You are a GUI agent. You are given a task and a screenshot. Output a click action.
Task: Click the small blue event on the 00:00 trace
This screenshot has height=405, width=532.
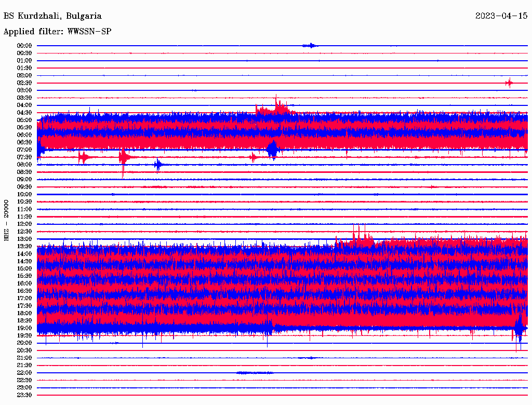[311, 46]
